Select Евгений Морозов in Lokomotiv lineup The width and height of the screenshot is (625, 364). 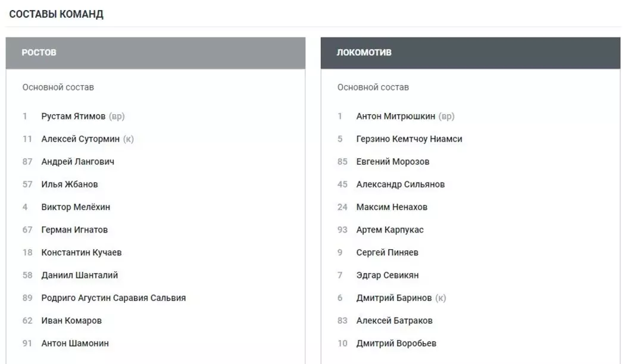pyautogui.click(x=392, y=162)
